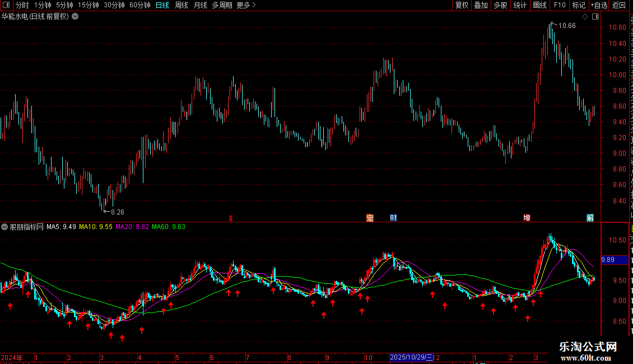This screenshot has height=364, width=633.
Task: Select the 5分钟 period tab
Action: [64, 5]
